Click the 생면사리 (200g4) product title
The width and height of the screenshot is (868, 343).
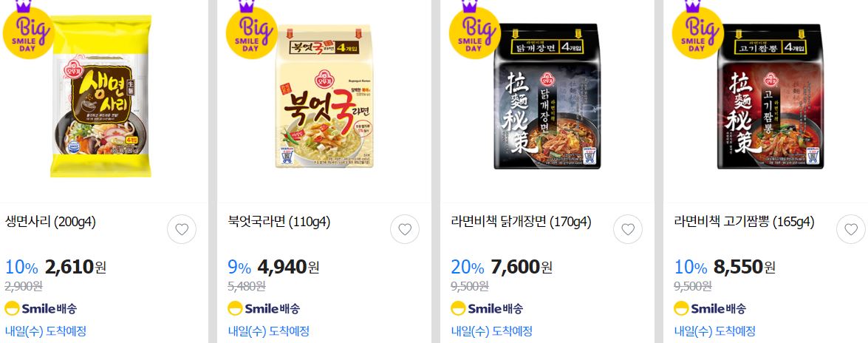coord(50,223)
